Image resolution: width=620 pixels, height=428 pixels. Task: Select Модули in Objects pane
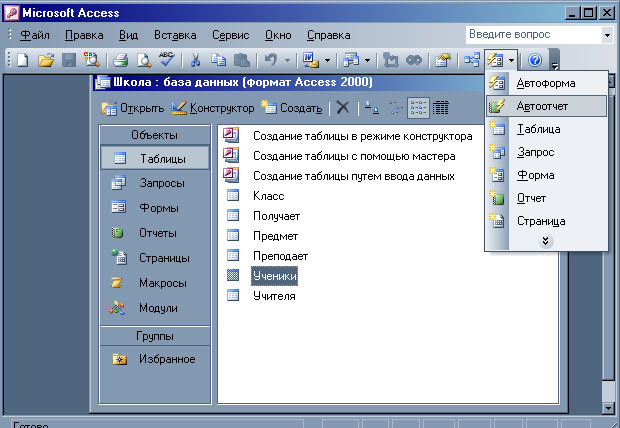tap(155, 308)
